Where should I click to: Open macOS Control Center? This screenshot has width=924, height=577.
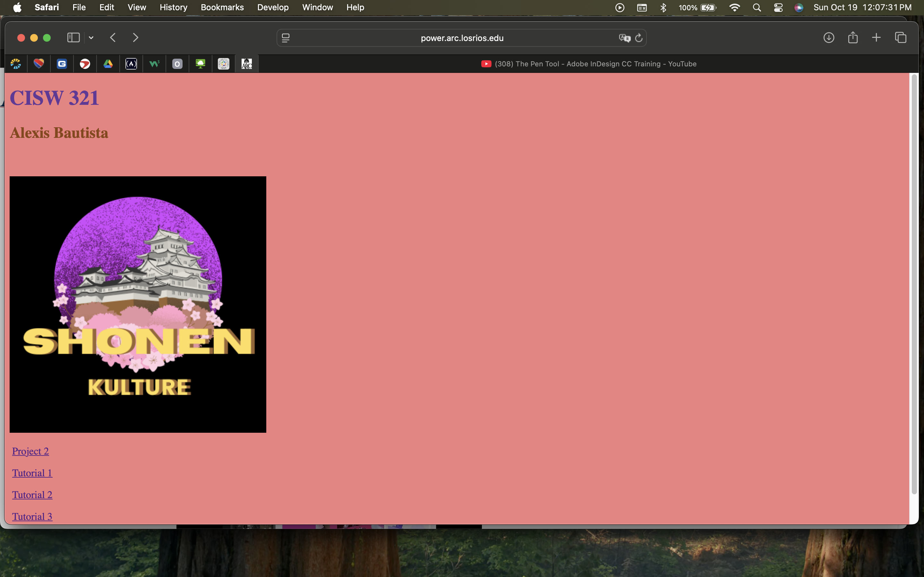coord(778,8)
